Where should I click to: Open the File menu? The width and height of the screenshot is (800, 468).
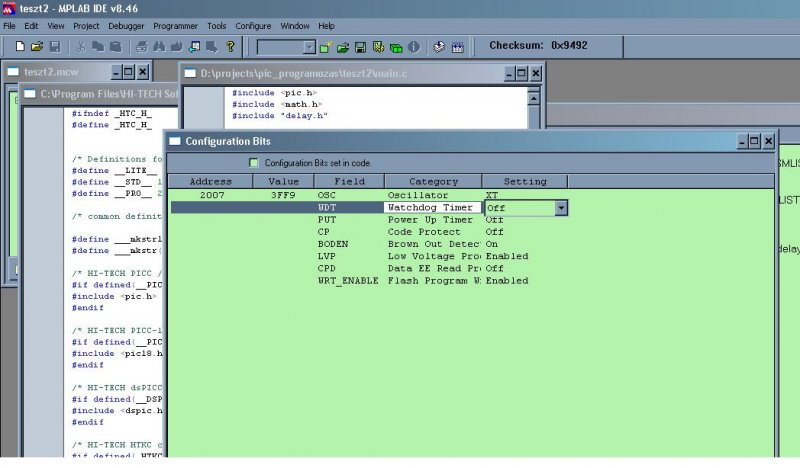point(9,26)
